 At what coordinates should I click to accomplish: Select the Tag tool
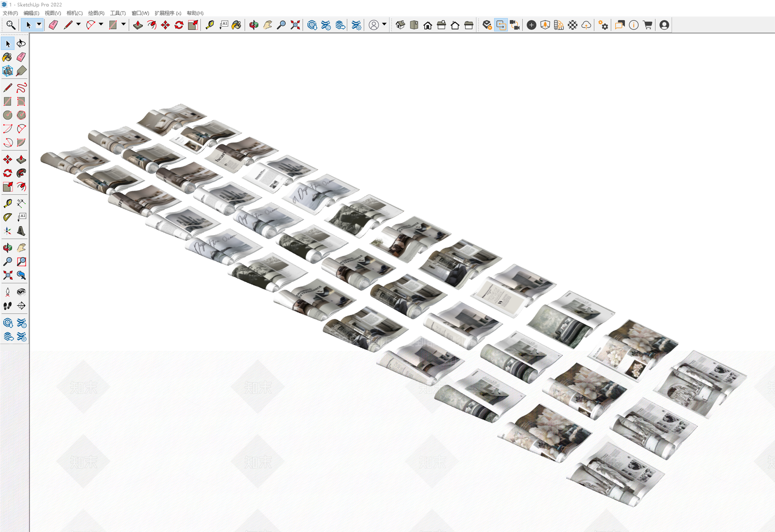pos(21,71)
